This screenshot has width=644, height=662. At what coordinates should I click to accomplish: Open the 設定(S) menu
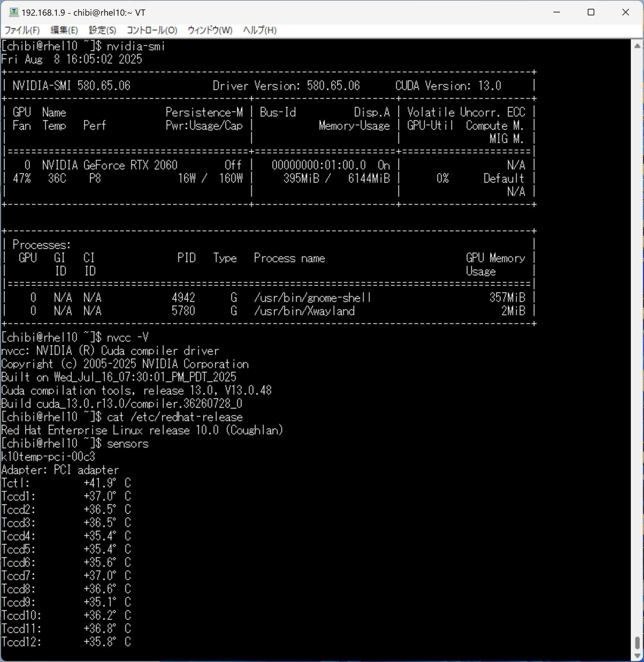click(x=102, y=30)
